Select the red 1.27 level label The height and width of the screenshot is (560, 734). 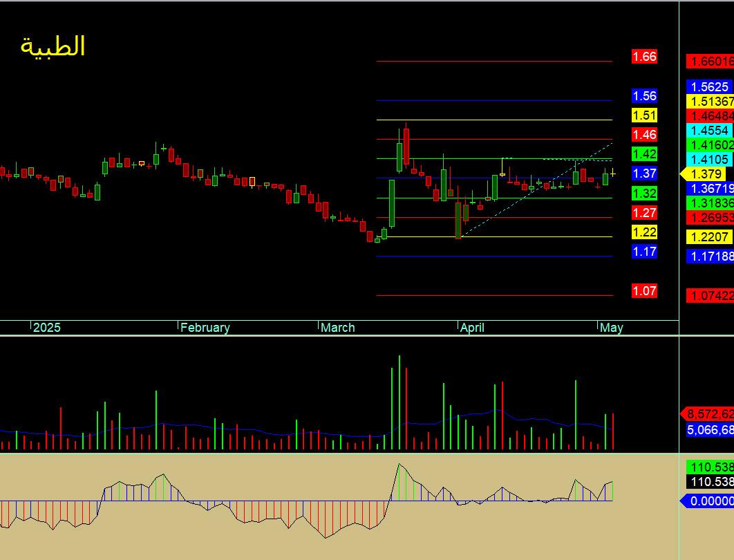(x=644, y=213)
